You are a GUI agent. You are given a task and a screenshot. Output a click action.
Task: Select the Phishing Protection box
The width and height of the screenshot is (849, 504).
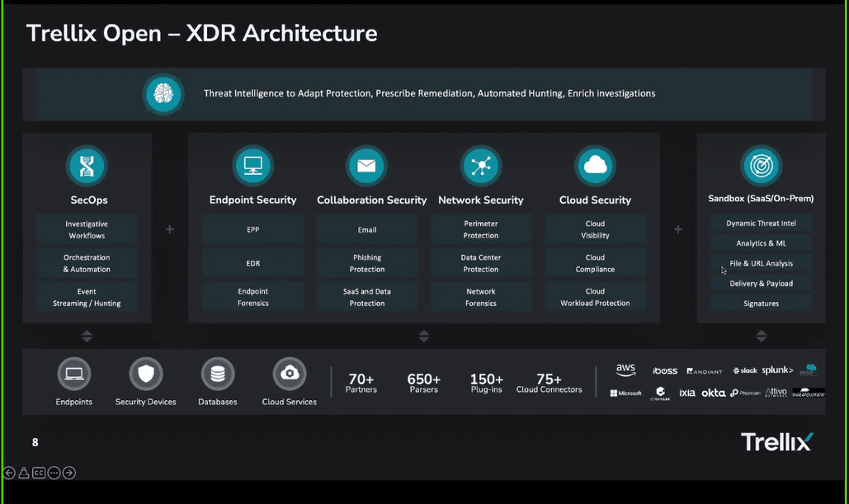click(x=367, y=263)
